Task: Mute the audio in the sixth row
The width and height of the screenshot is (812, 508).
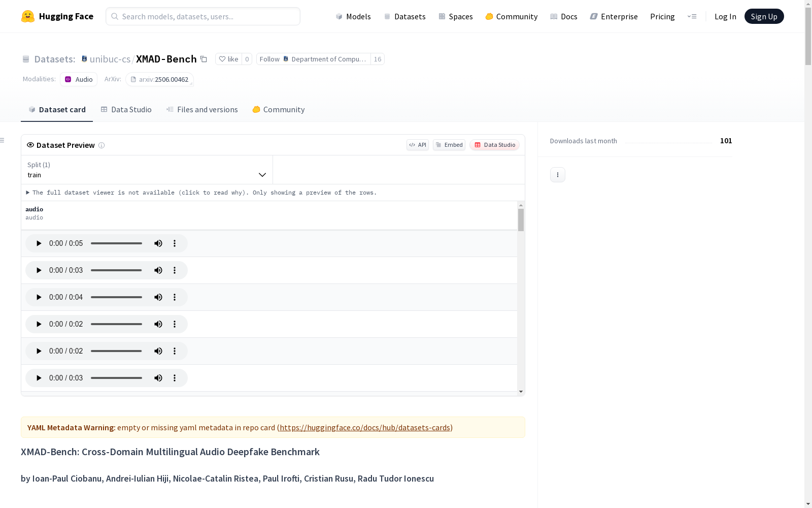Action: (x=158, y=378)
